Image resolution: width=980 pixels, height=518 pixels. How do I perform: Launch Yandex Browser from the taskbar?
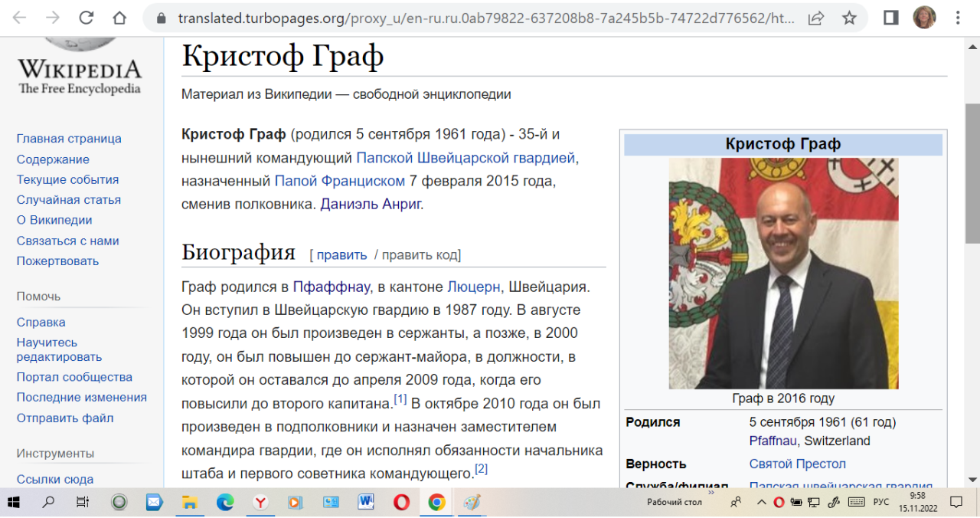click(260, 503)
